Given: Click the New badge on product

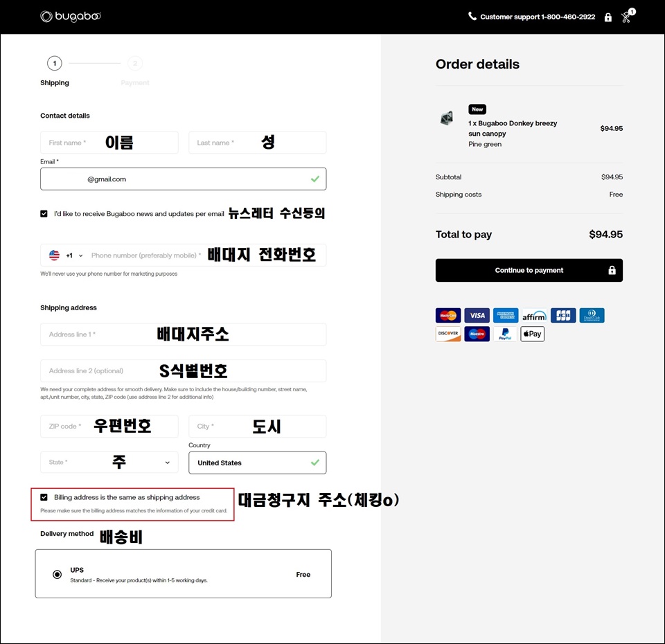Looking at the screenshot, I should click(477, 109).
